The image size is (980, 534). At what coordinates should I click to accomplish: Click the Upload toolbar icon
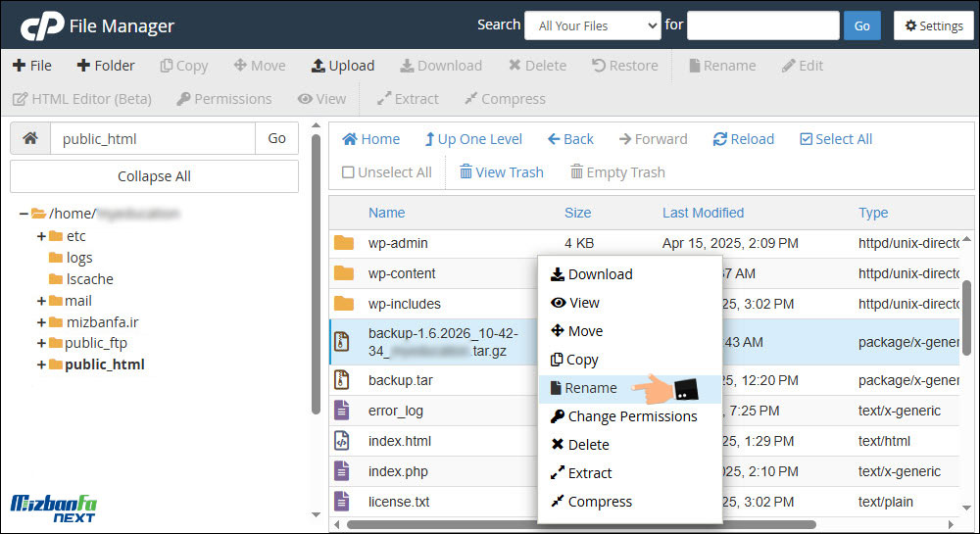[318, 66]
